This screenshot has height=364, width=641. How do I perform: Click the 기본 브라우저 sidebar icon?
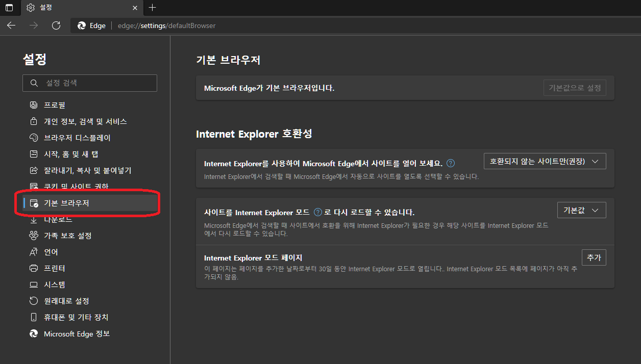click(x=34, y=203)
